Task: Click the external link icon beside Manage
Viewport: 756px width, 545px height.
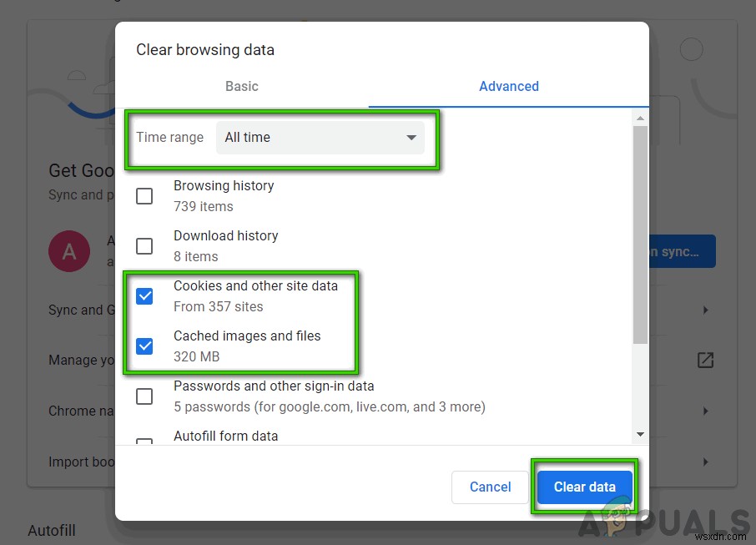Action: (705, 360)
